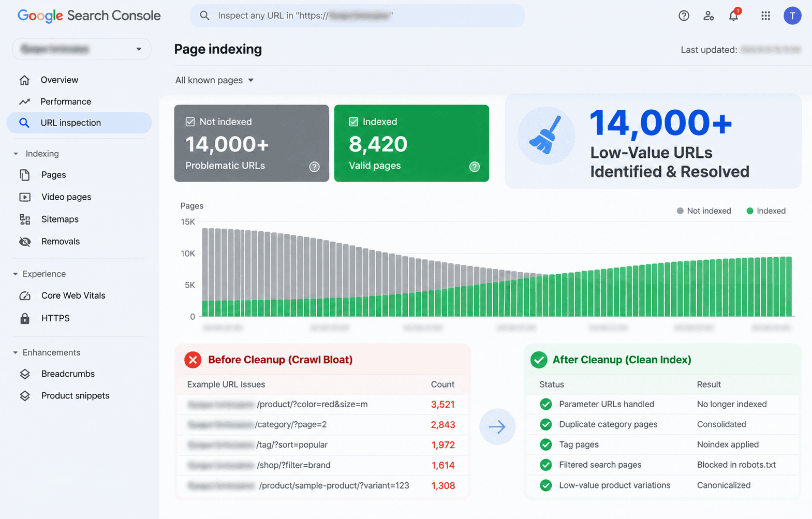812x519 pixels.
Task: Click the 3,521 count value
Action: pyautogui.click(x=443, y=404)
